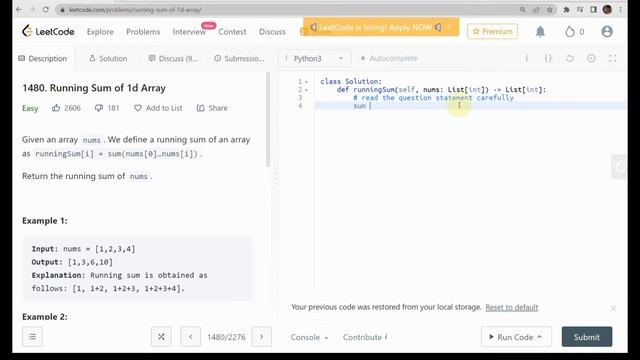
Task: Click the comment on line 3
Action: 433,98
